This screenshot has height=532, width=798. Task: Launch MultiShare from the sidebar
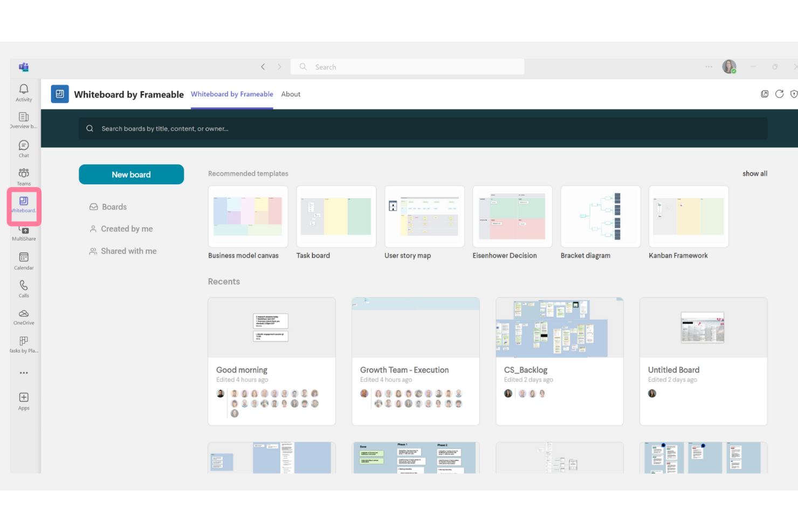pyautogui.click(x=24, y=233)
